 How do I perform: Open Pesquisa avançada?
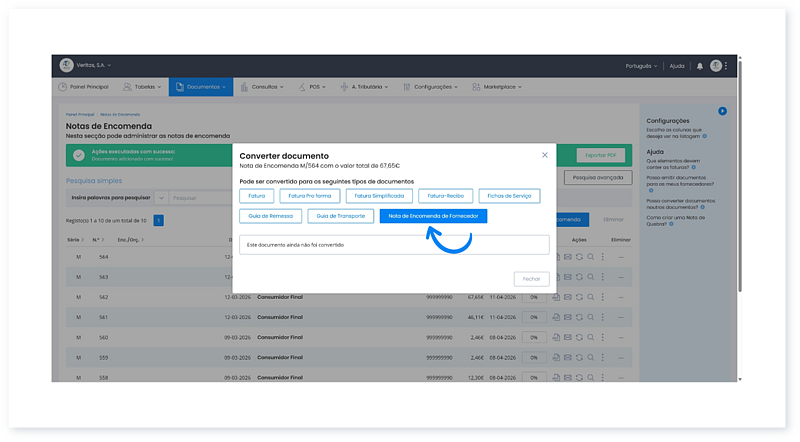pyautogui.click(x=598, y=178)
